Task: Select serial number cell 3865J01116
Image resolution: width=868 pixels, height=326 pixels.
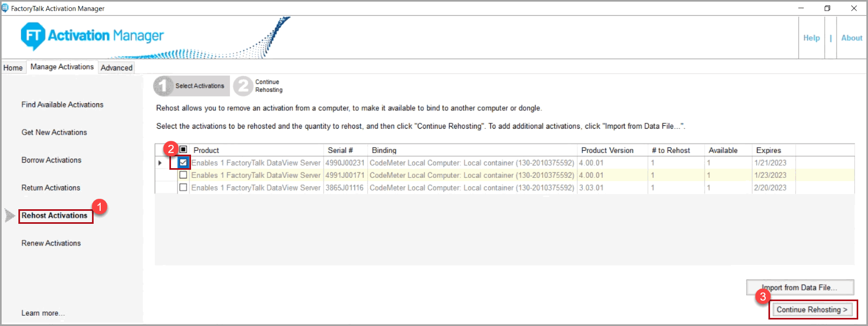Action: 345,188
